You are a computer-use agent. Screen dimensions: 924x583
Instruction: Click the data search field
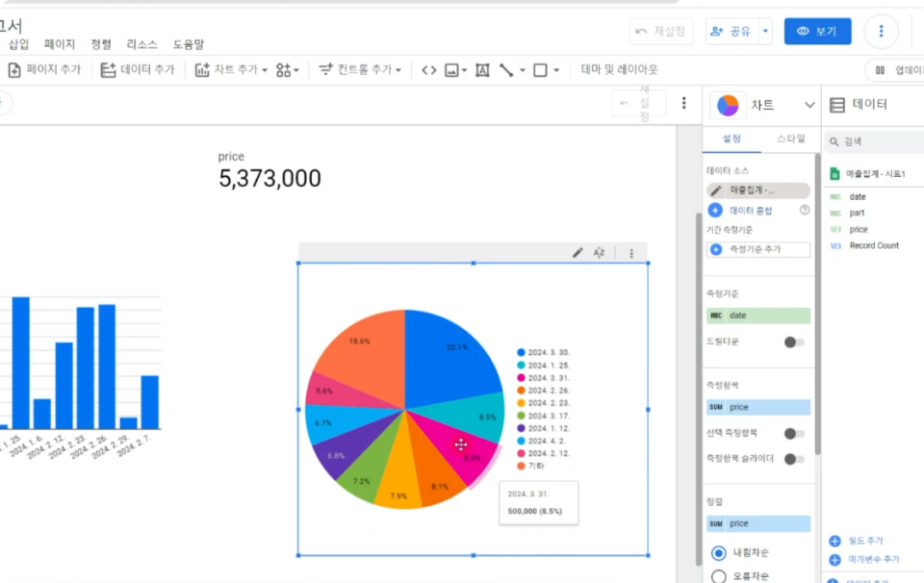[x=875, y=141]
